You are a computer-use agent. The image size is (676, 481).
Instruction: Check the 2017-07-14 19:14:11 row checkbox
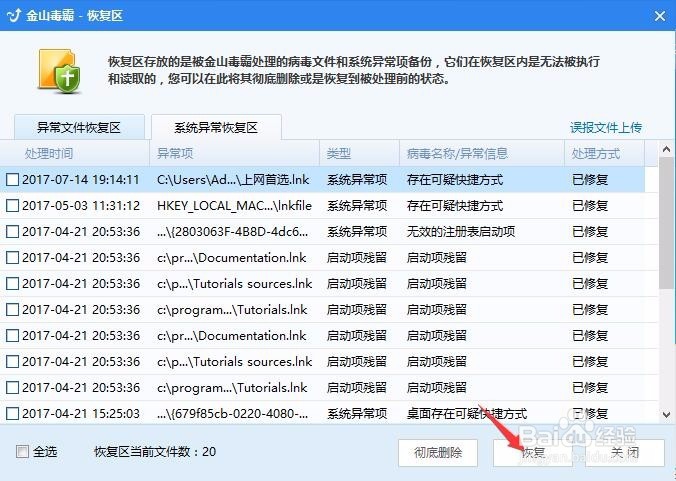pyautogui.click(x=13, y=180)
